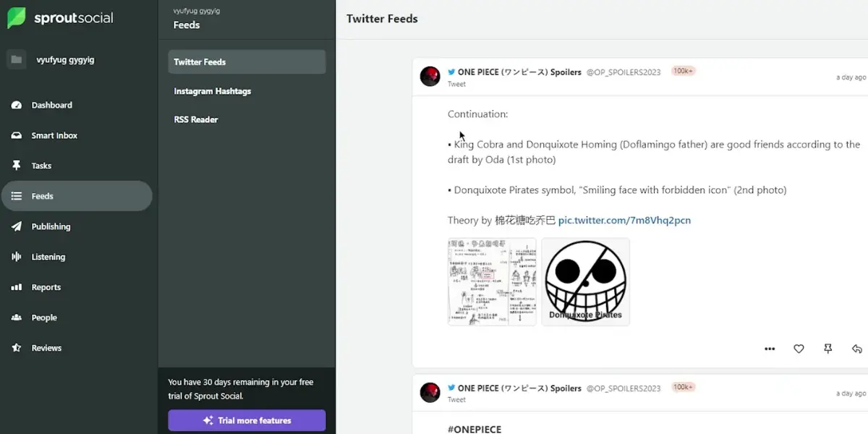868x434 pixels.
Task: Go to Reviews
Action: pyautogui.click(x=77, y=348)
